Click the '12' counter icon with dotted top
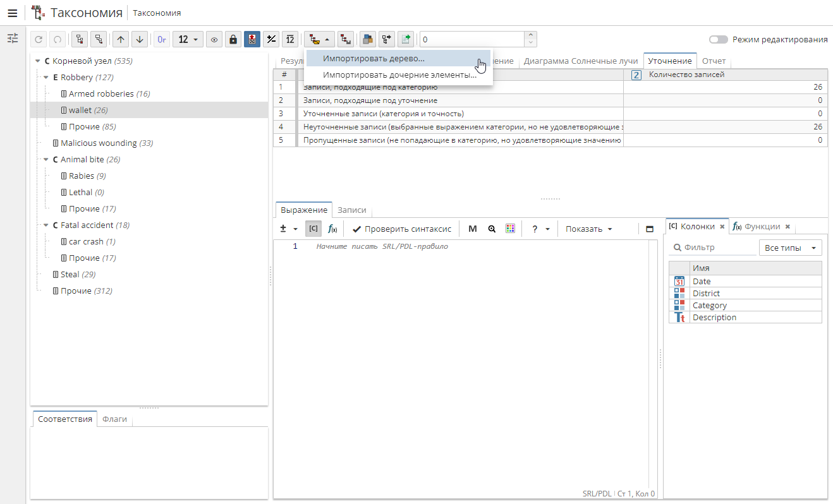 coord(290,39)
